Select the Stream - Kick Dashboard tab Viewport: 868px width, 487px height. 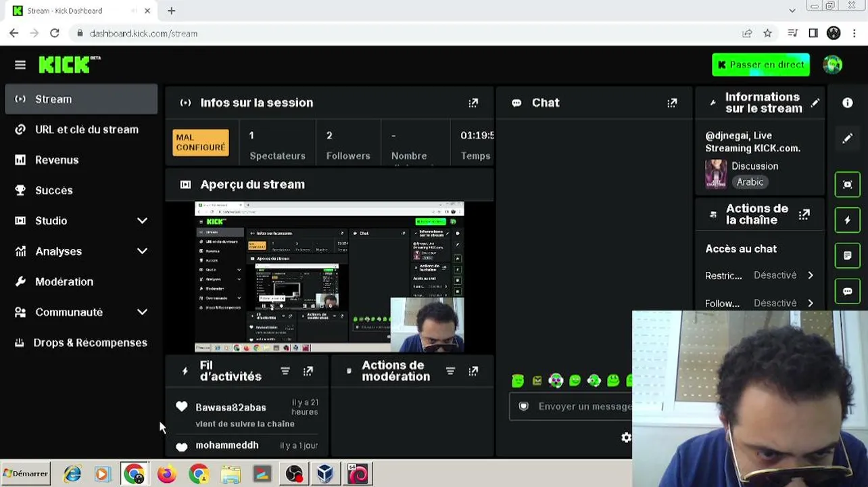[x=81, y=11]
